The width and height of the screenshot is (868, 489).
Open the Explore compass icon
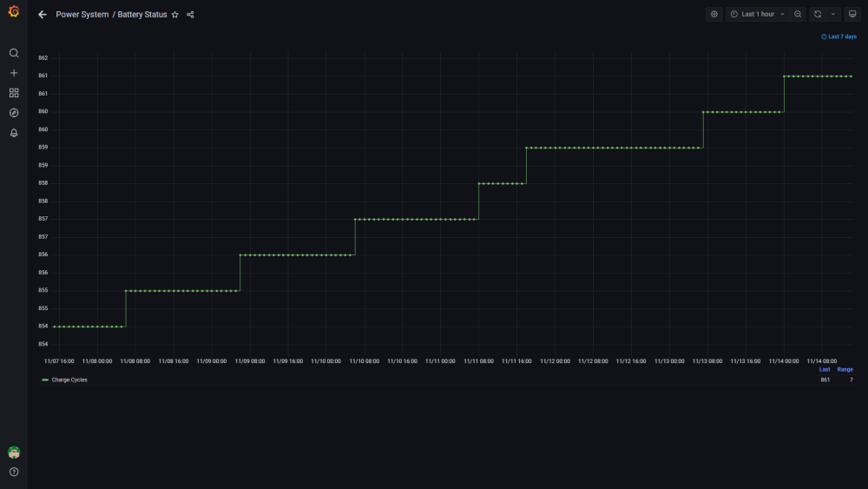[x=14, y=113]
